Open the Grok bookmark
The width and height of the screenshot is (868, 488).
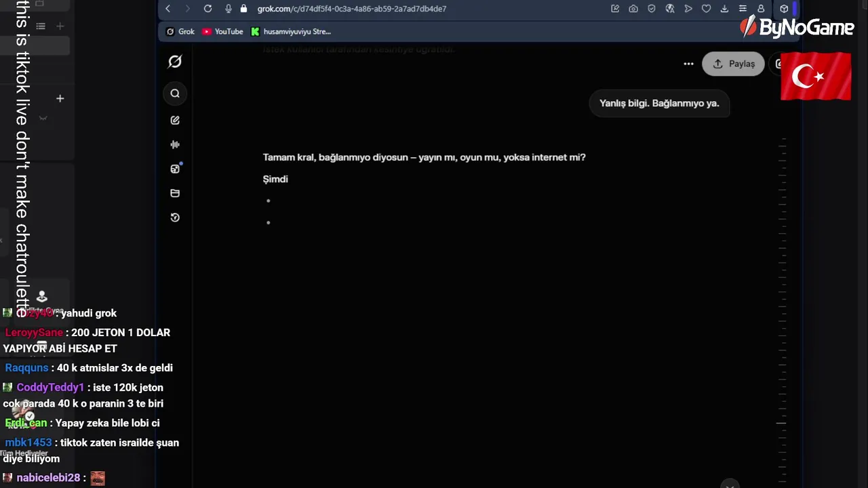tap(180, 32)
